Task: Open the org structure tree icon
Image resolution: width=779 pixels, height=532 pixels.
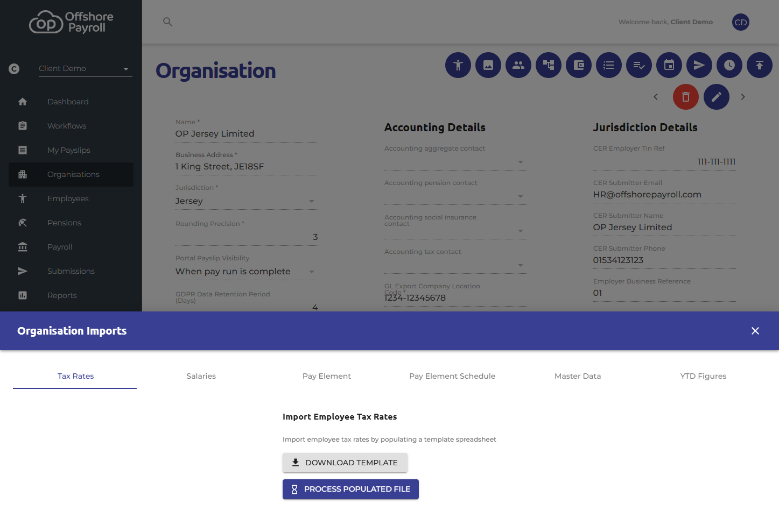Action: click(x=549, y=65)
